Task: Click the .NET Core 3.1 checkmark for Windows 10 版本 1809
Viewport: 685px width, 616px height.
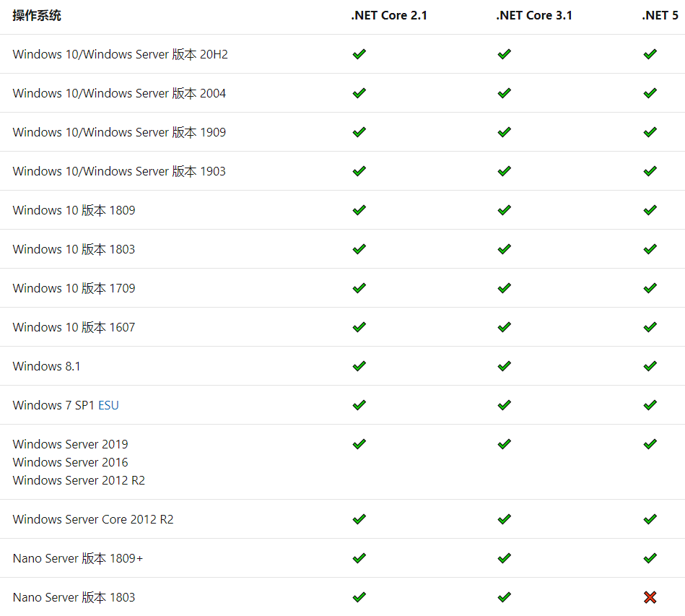Action: 504,210
